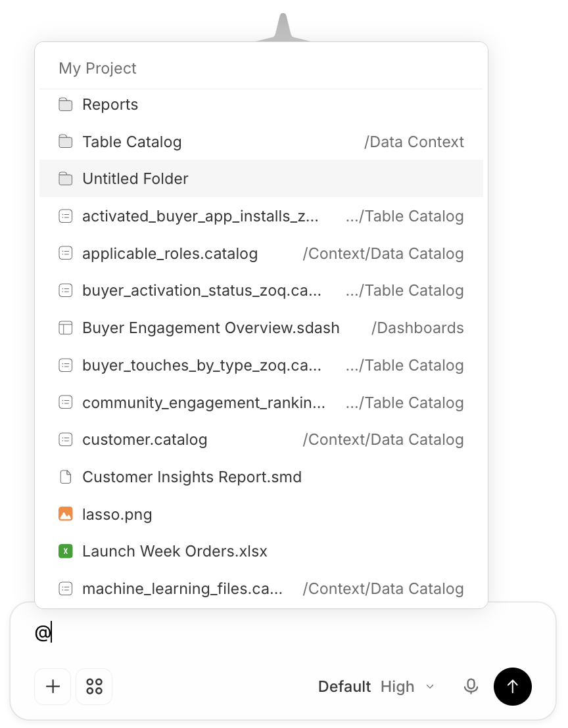Focus the message input field with @

[x=283, y=633]
